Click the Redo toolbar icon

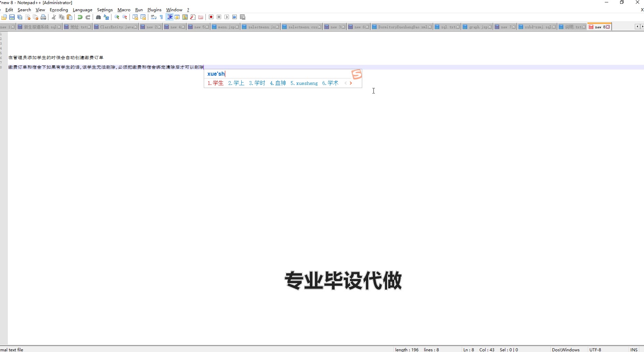88,17
